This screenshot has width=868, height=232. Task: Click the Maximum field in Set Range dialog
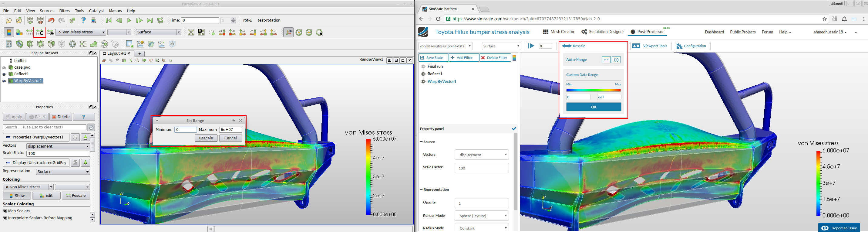(230, 129)
